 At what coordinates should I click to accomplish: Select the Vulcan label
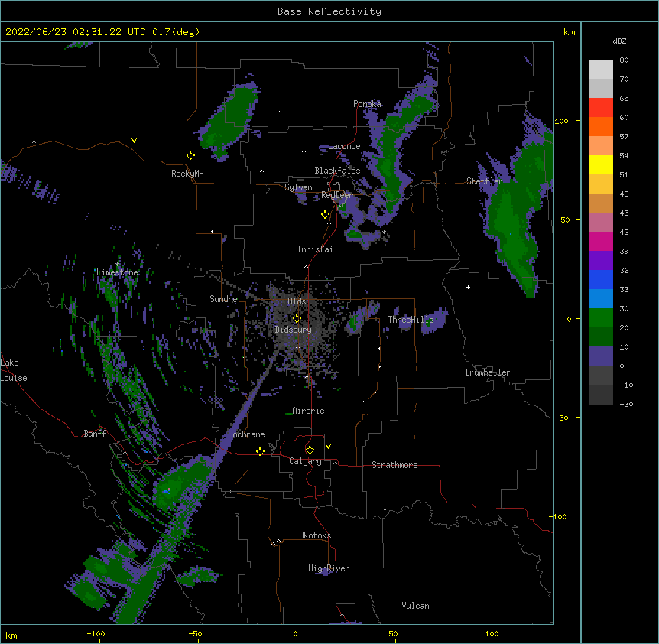tap(415, 606)
